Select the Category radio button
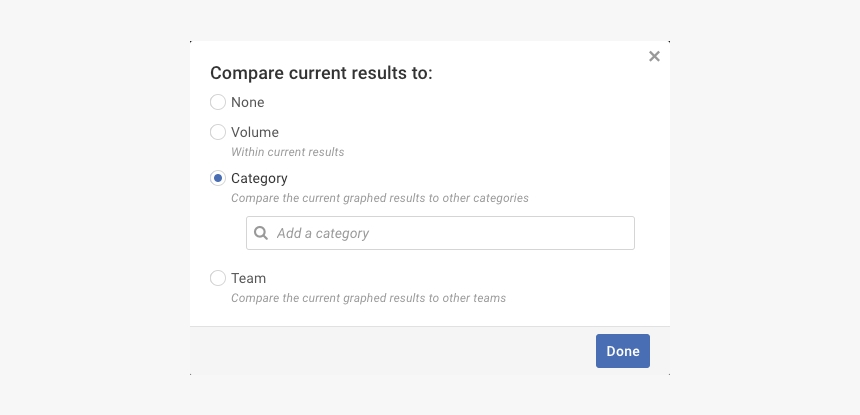Viewport: 860px width, 415px height. pyautogui.click(x=218, y=178)
